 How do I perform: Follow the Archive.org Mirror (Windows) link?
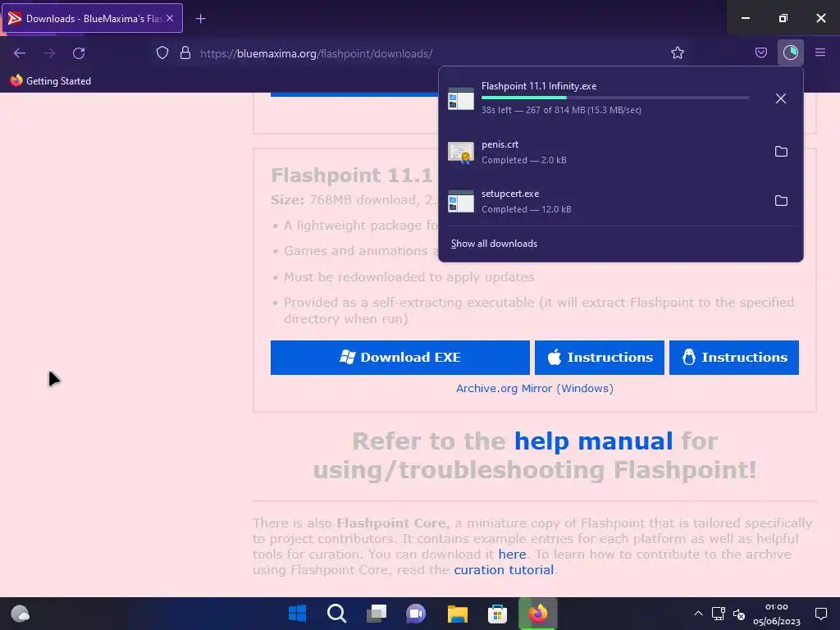pyautogui.click(x=535, y=388)
